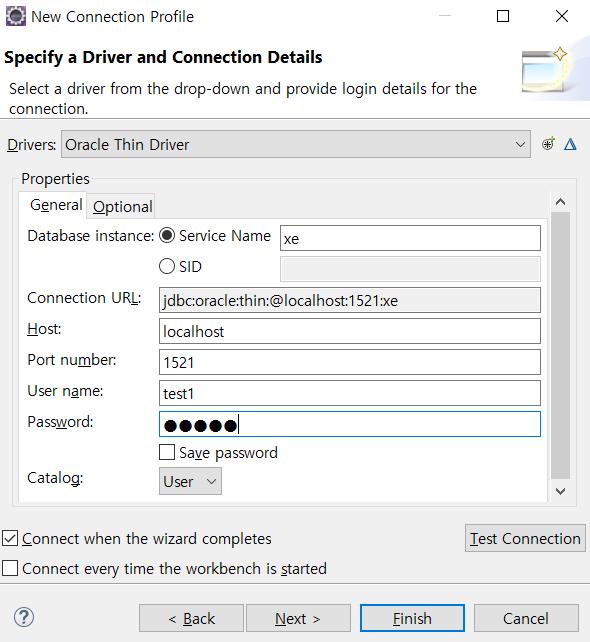Click the Connection URL field
Image resolution: width=590 pixels, height=642 pixels.
click(350, 300)
